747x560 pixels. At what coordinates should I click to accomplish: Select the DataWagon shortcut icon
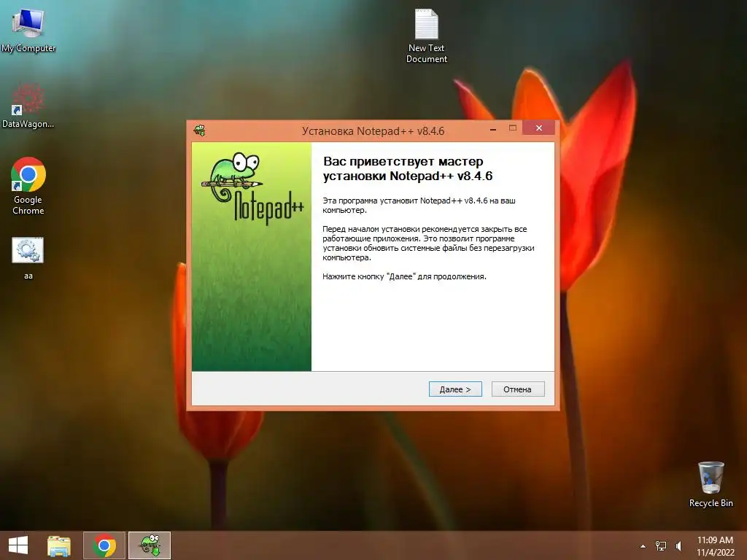(x=28, y=106)
